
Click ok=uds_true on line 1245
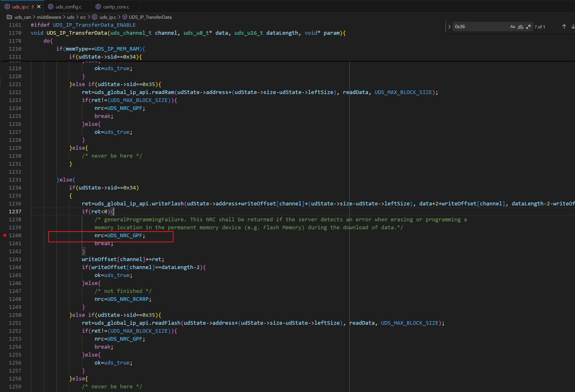[x=113, y=275]
